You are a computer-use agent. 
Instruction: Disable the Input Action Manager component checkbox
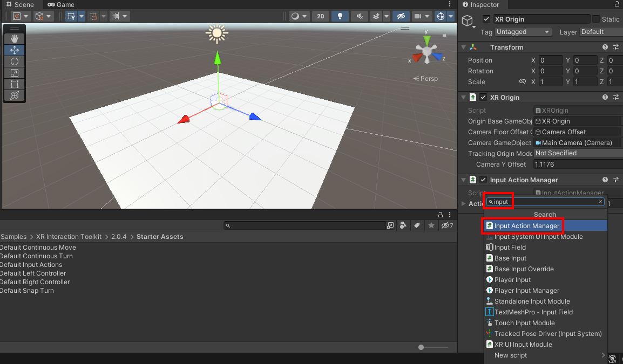pyautogui.click(x=483, y=180)
